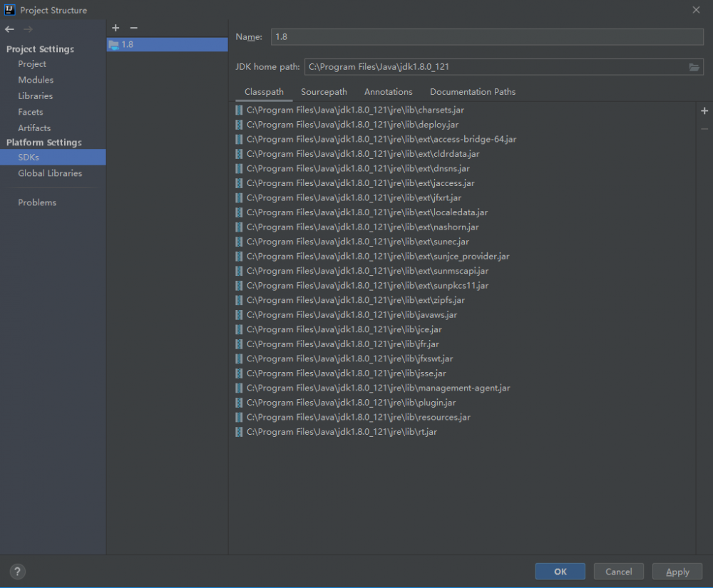Select the Problems section
The height and width of the screenshot is (588, 713).
point(37,202)
